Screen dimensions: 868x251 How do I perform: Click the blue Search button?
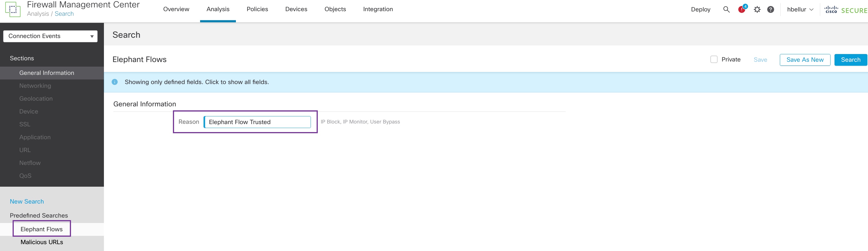click(850, 60)
